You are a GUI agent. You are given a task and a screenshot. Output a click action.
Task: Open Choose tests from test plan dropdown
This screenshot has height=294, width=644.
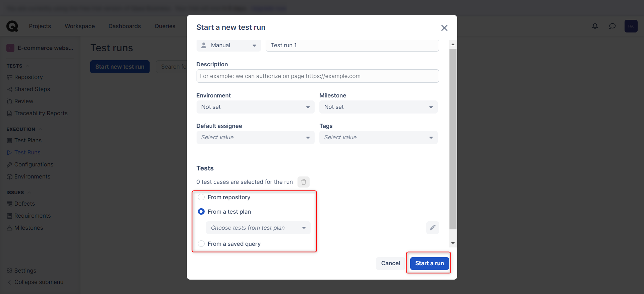258,228
